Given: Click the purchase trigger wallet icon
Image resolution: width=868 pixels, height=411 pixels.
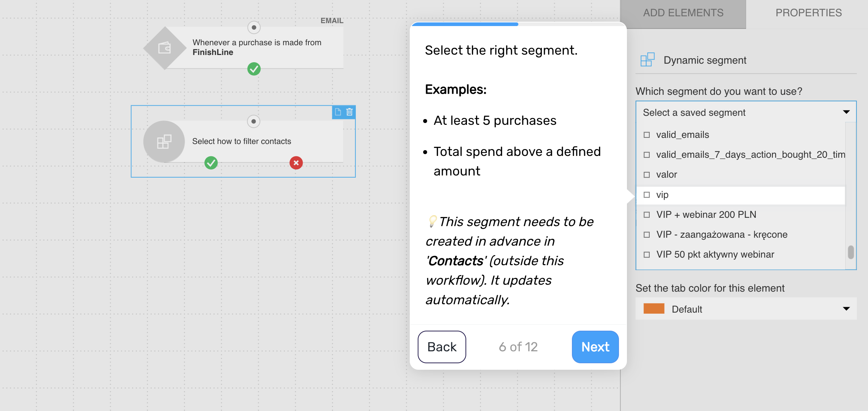Looking at the screenshot, I should click(x=165, y=48).
